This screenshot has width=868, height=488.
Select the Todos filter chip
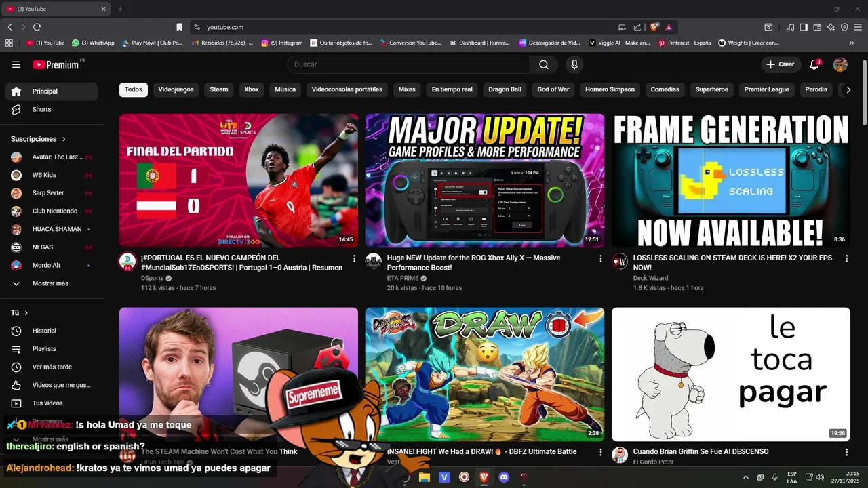pos(134,89)
